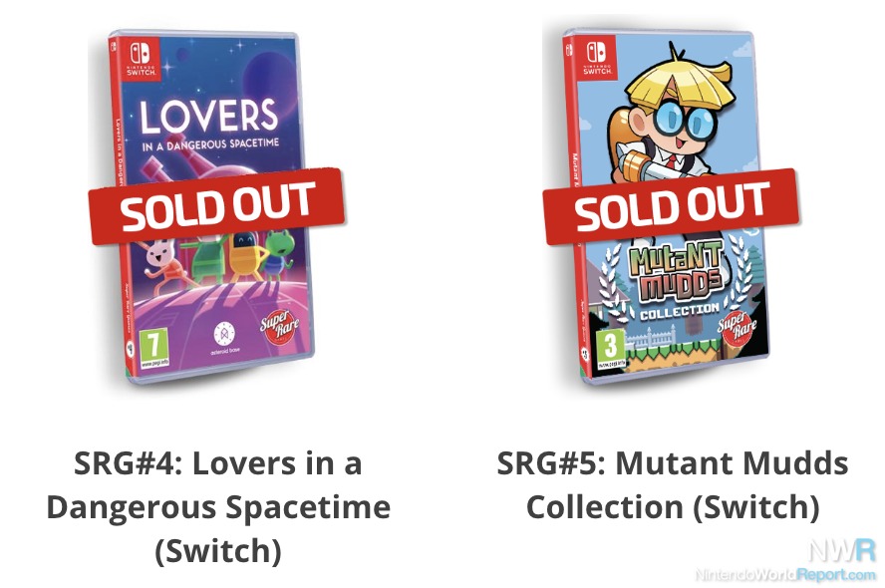Open the Mutant Mudds Collection cover image

click(x=667, y=206)
